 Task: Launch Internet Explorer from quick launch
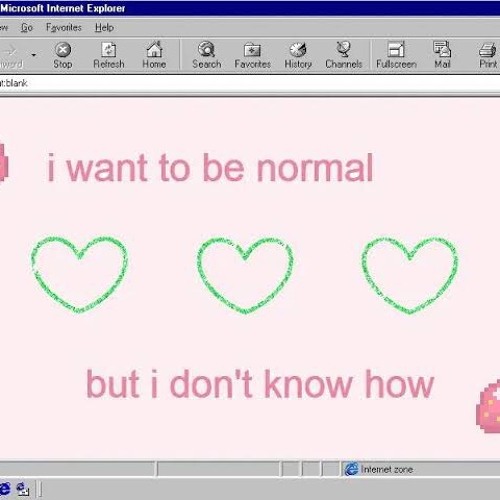(x=5, y=489)
